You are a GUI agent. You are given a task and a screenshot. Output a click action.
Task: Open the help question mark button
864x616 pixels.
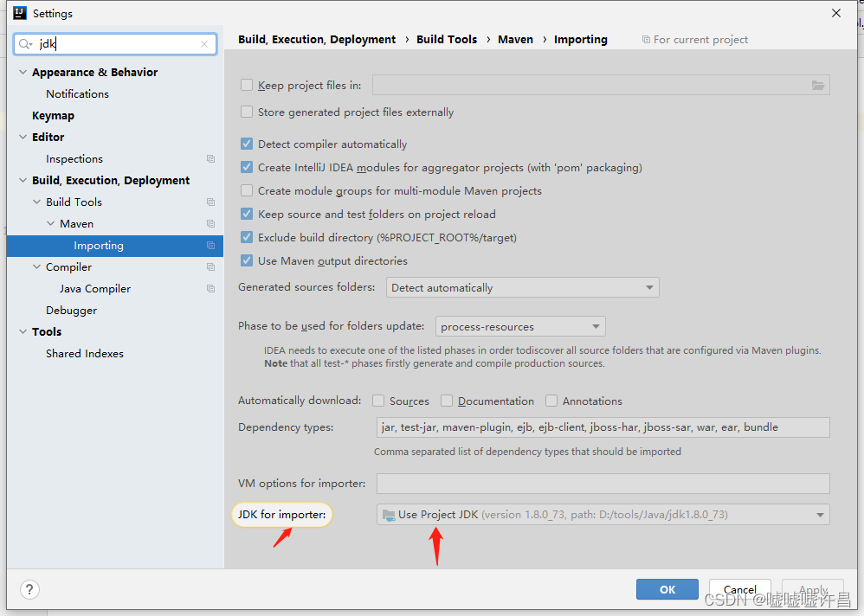coord(29,589)
